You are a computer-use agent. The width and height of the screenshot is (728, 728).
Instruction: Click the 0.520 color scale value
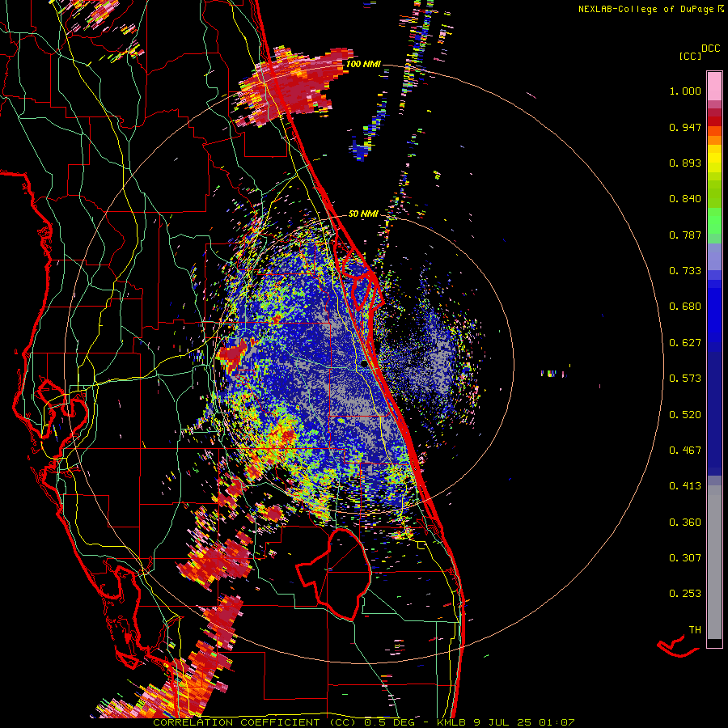pos(685,415)
